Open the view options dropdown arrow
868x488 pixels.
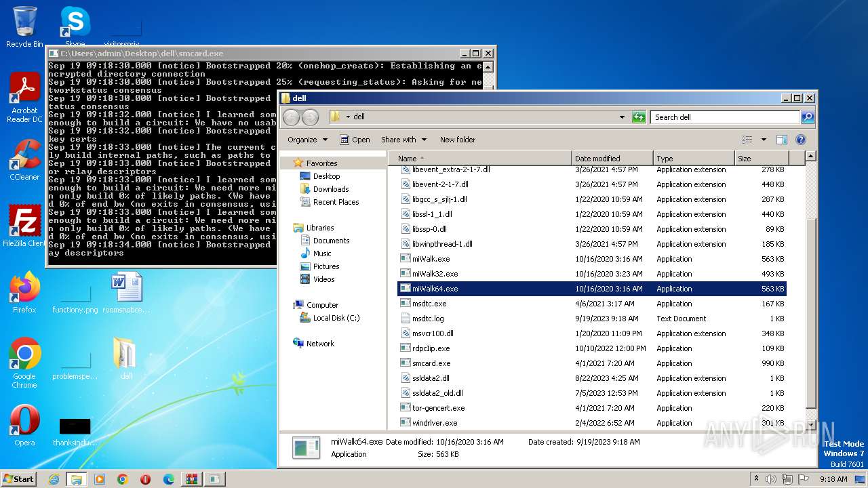coord(764,140)
